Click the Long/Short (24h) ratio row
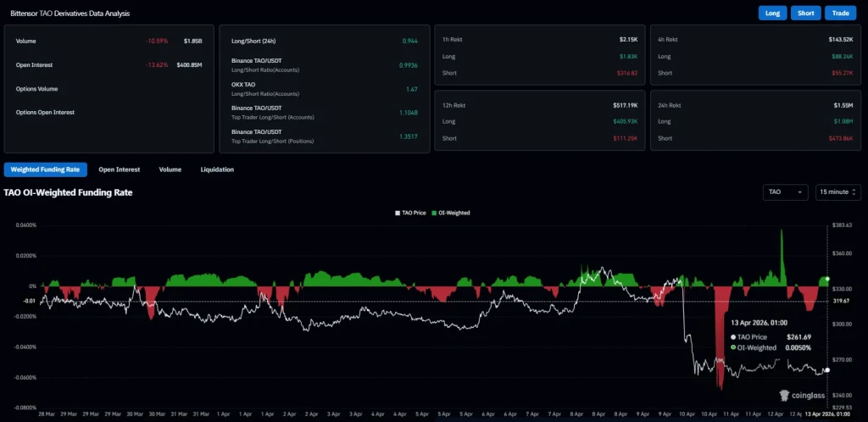 point(325,41)
